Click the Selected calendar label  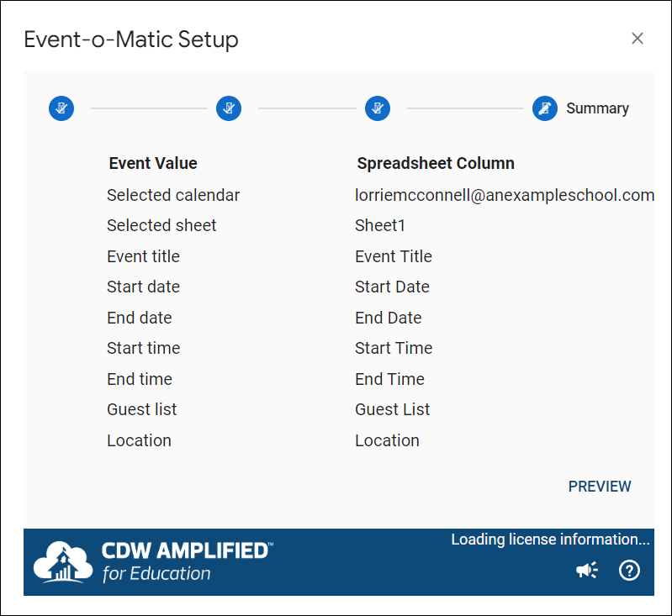pyautogui.click(x=173, y=195)
